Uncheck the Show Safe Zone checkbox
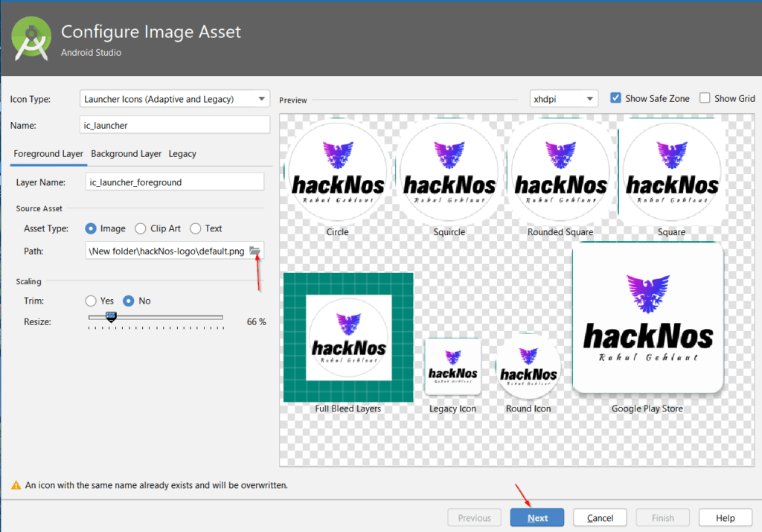 click(615, 98)
